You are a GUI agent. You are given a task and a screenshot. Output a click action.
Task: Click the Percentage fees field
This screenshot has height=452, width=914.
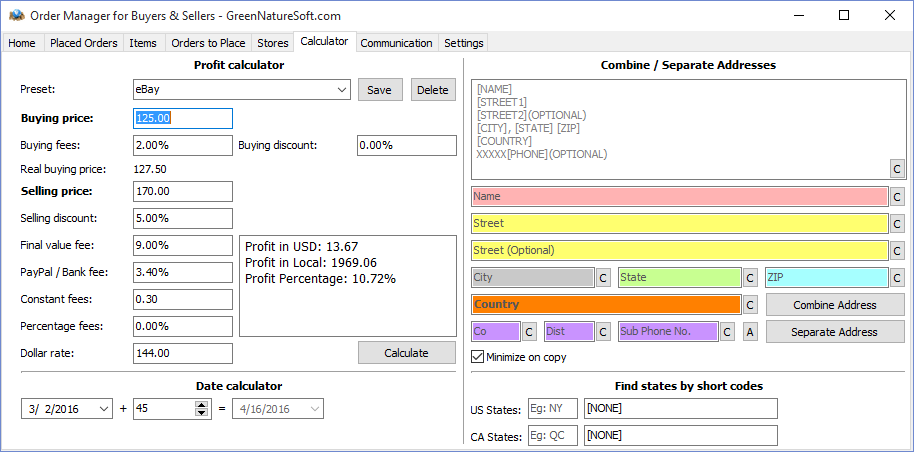click(x=182, y=326)
